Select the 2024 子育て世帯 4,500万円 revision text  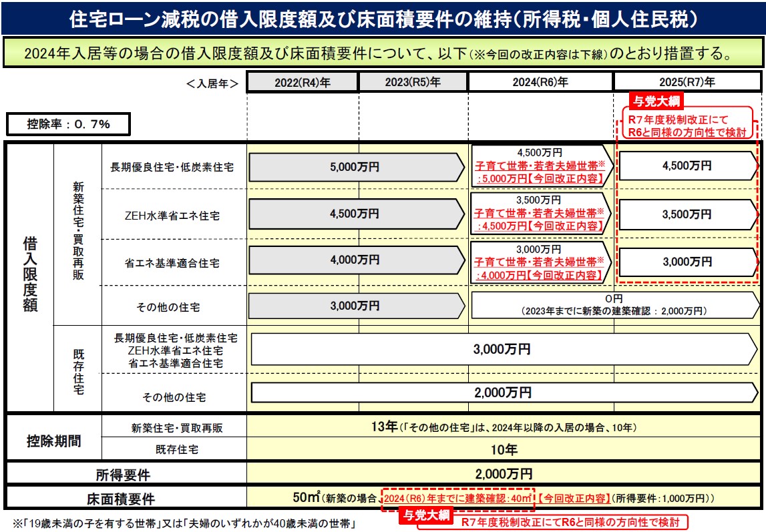(540, 220)
